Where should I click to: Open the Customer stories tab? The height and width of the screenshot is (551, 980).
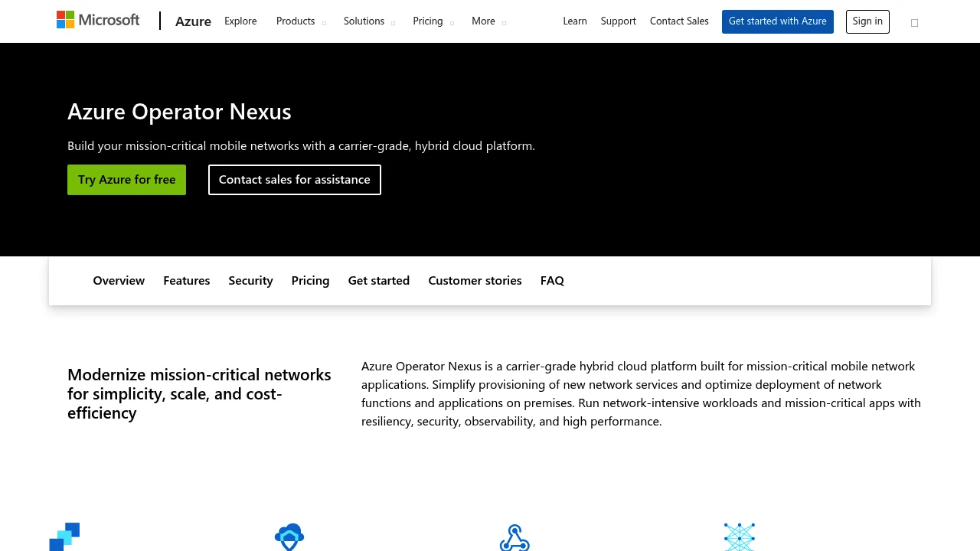pos(475,281)
